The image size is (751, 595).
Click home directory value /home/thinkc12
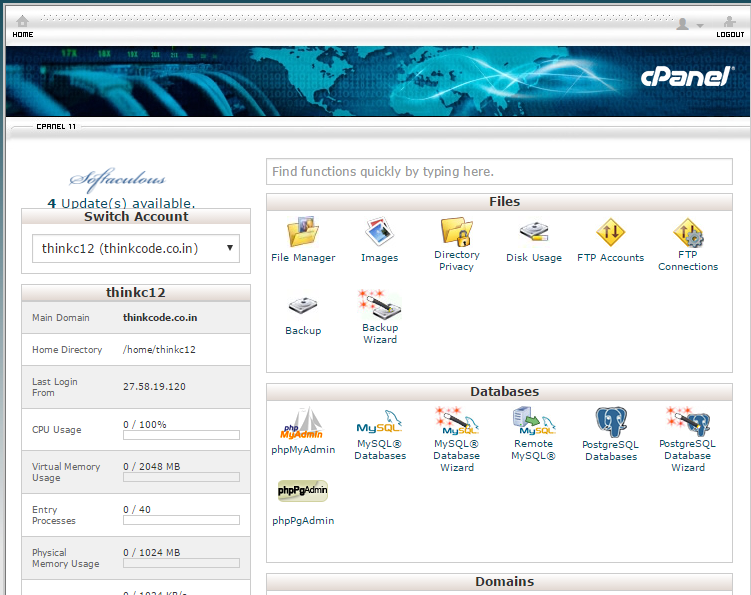[159, 350]
